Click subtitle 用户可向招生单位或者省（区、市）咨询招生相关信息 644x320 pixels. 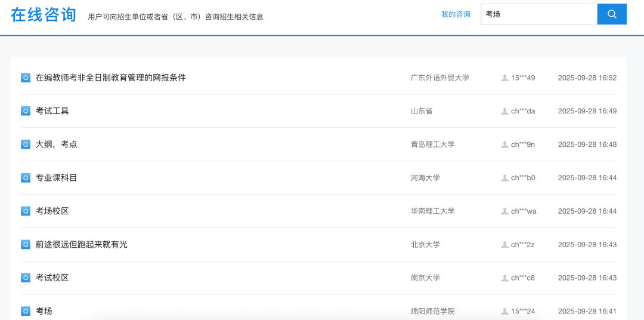[x=175, y=17]
